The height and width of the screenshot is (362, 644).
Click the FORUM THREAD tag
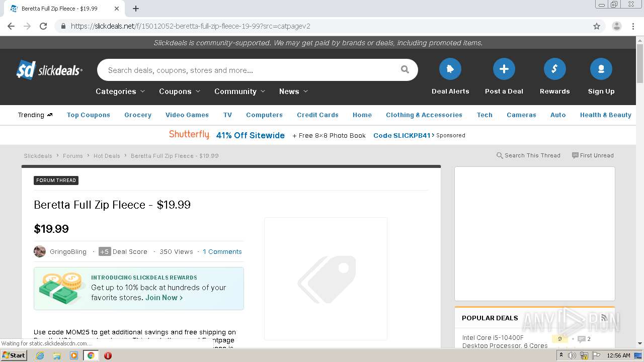click(56, 180)
